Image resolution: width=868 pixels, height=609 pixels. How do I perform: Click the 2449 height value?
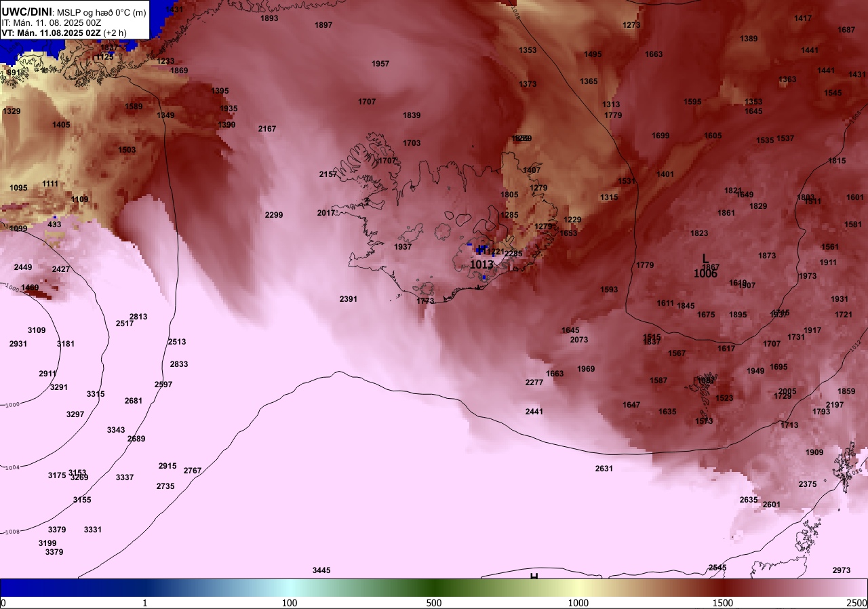pyautogui.click(x=23, y=267)
